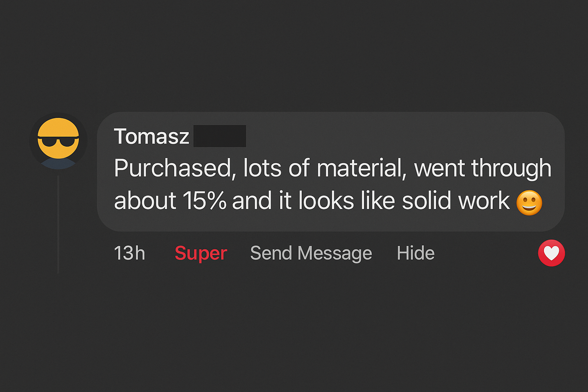Click the red heart reaction icon

[551, 253]
